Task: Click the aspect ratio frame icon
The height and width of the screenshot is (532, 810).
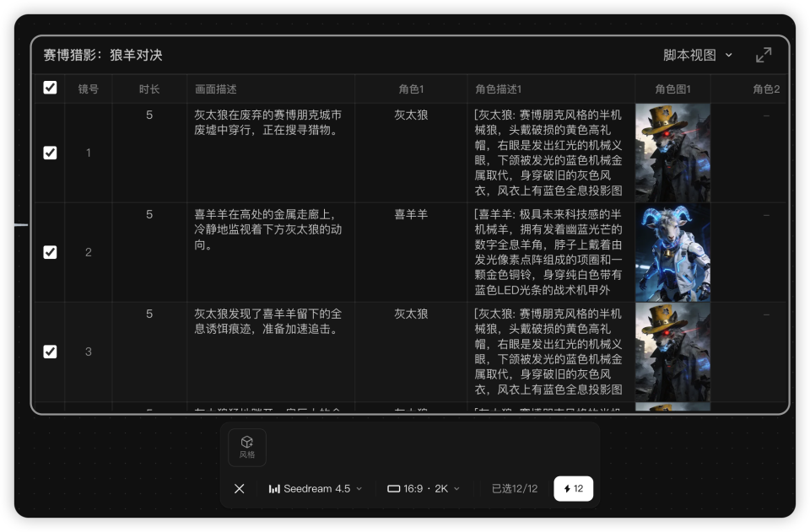Action: point(393,488)
